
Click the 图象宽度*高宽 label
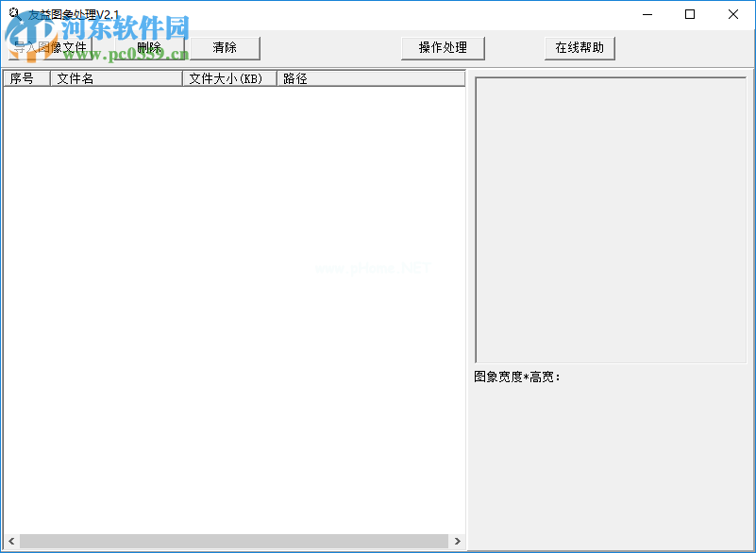(517, 377)
